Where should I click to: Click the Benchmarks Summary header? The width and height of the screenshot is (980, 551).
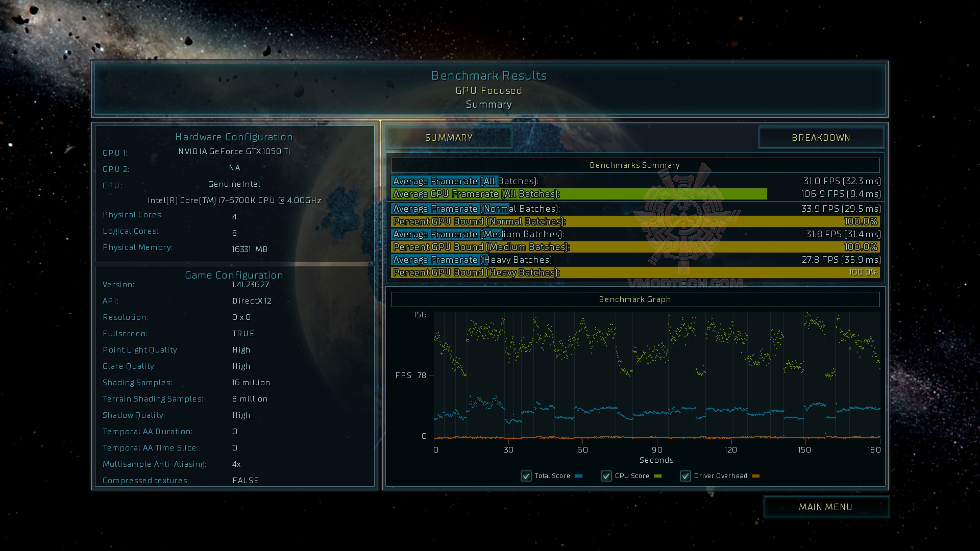[634, 165]
